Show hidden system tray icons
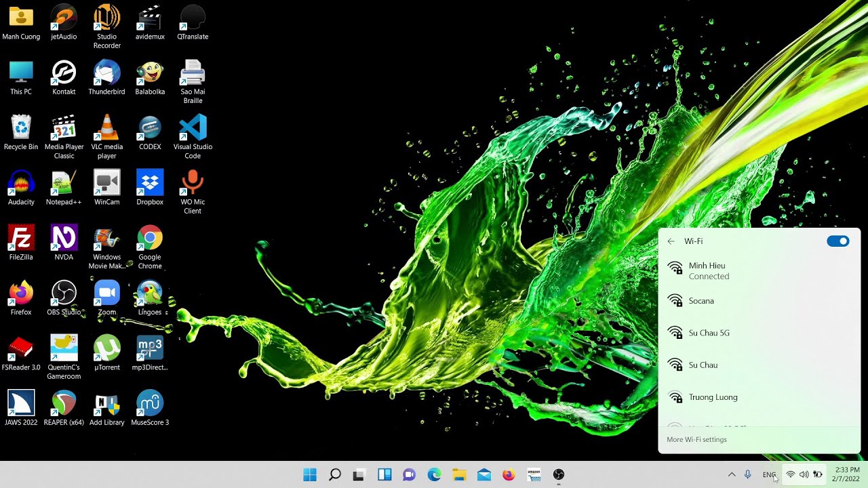The height and width of the screenshot is (488, 868). [732, 474]
